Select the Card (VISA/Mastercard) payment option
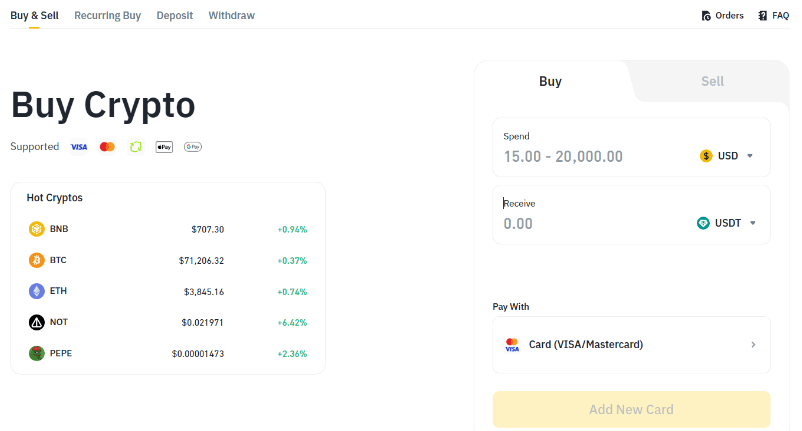Viewport: 802px width, 431px height. 631,345
